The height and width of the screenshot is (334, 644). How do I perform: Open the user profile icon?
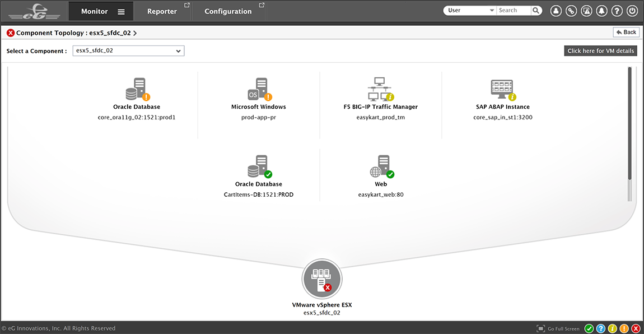coord(556,11)
